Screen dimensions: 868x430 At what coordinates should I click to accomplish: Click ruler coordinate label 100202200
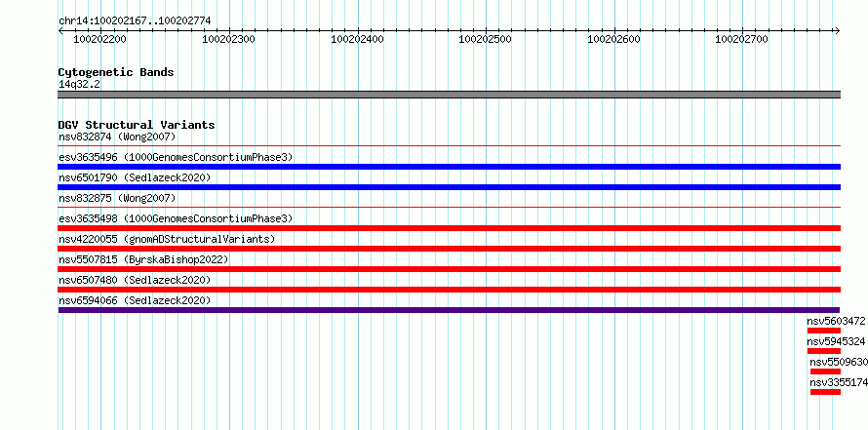pos(99,39)
